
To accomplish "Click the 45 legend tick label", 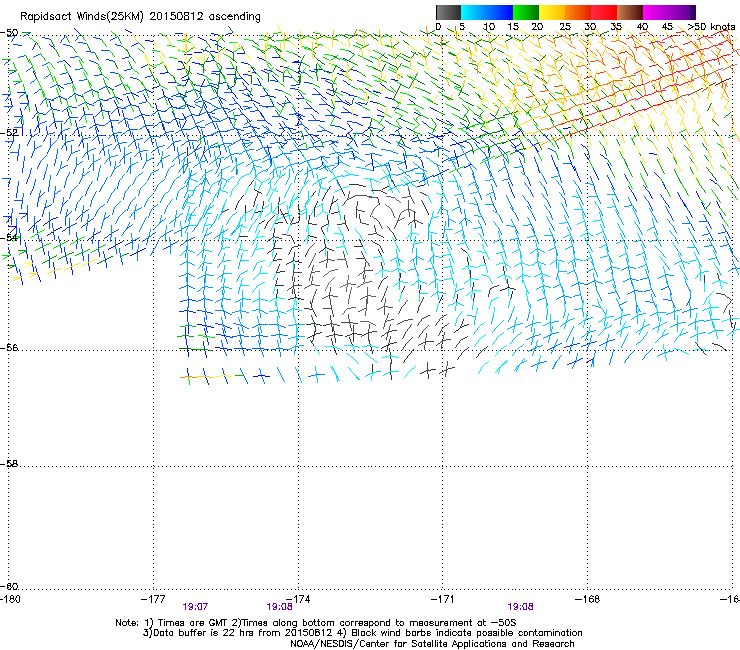I will tap(667, 27).
